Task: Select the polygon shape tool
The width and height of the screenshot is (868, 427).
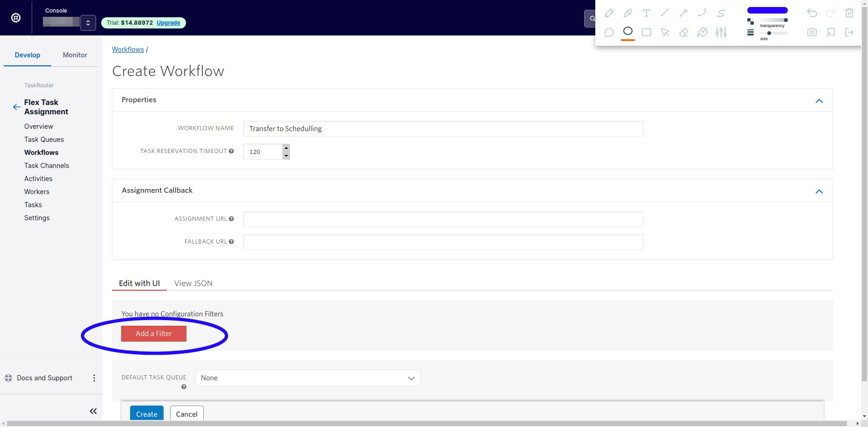Action: coord(609,32)
